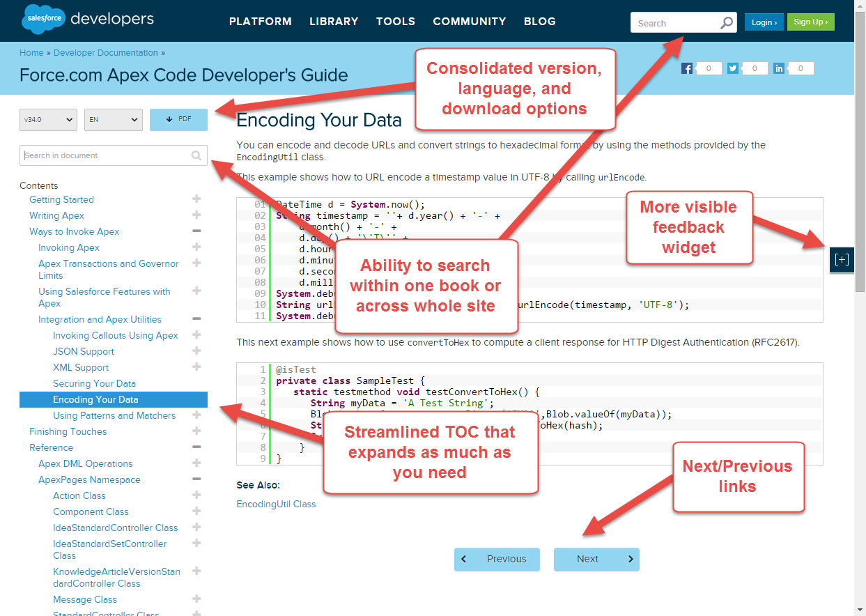This screenshot has width=866, height=616.
Task: Follow the Home breadcrumb link
Action: point(31,53)
